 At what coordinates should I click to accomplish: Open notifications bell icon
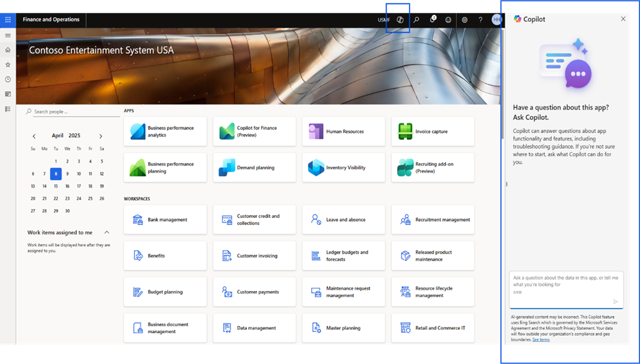point(432,20)
